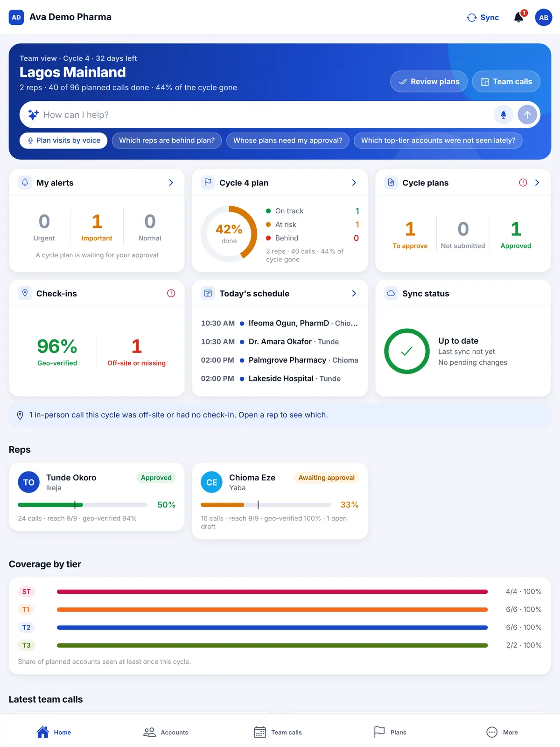Click the red warning icon on Cycle plans
Viewport: 560px width, 747px height.
click(523, 183)
